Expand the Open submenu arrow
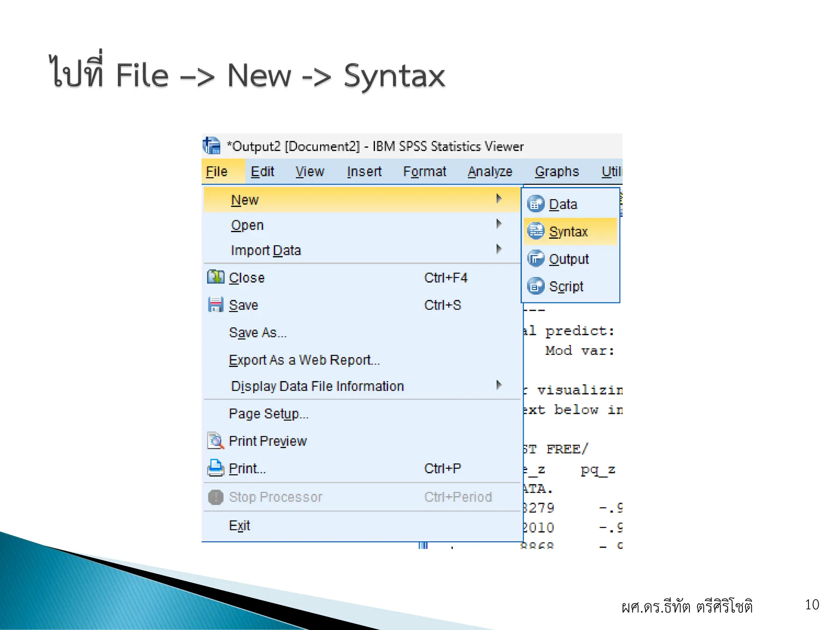840x630 pixels. (x=499, y=224)
